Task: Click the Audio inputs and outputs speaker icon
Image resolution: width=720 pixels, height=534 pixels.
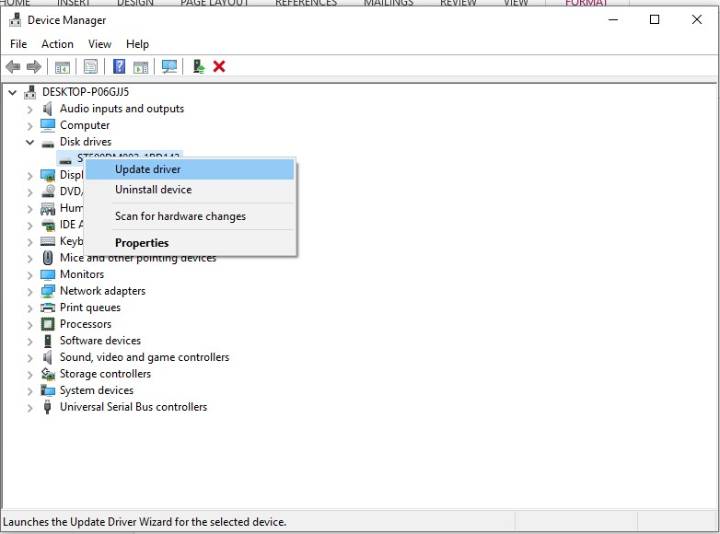Action: tap(47, 109)
